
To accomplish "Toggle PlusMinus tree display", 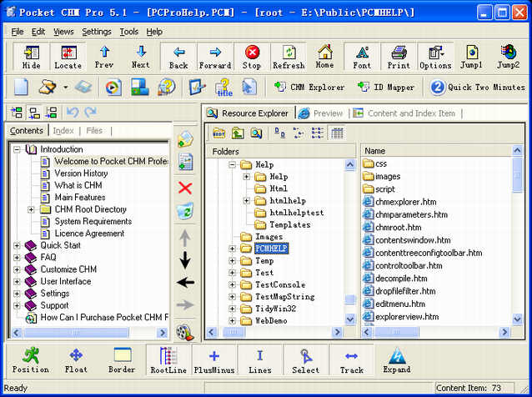I will [213, 360].
